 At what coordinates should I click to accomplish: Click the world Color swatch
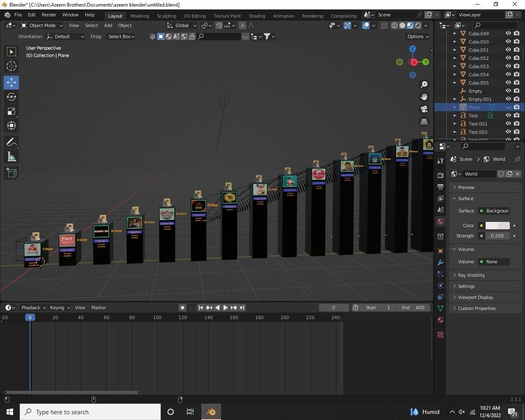click(x=498, y=226)
